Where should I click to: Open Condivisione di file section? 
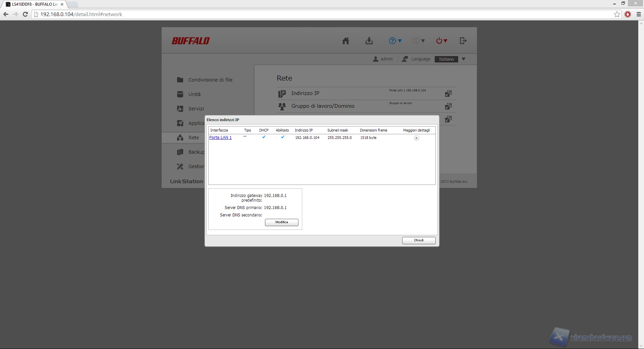coord(210,80)
